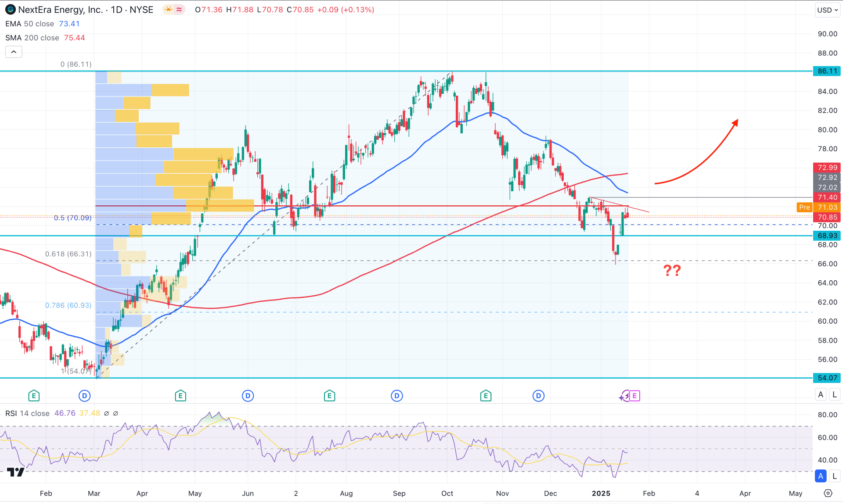Click the 0.786 (60.93) Fibonacci level label
This screenshot has height=504, width=843.
[x=68, y=305]
